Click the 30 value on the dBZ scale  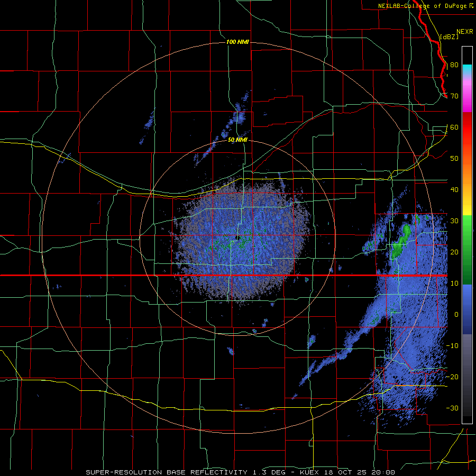(x=454, y=221)
